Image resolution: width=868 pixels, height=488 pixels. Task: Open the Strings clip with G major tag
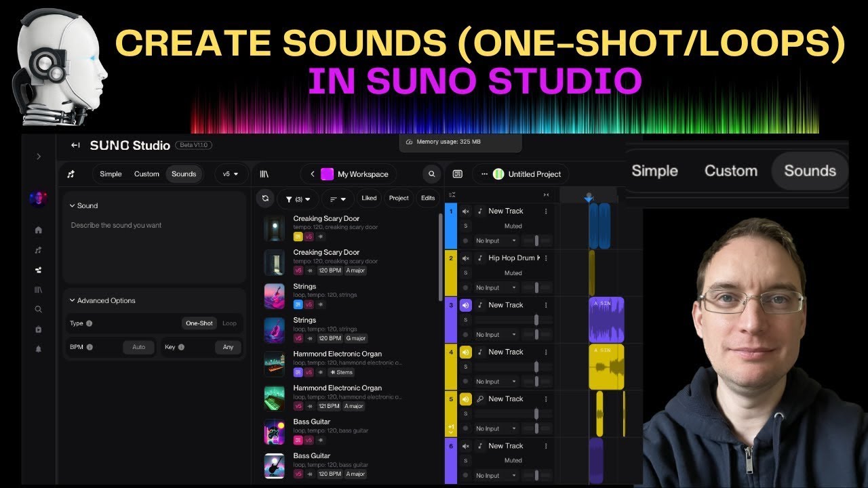click(304, 320)
